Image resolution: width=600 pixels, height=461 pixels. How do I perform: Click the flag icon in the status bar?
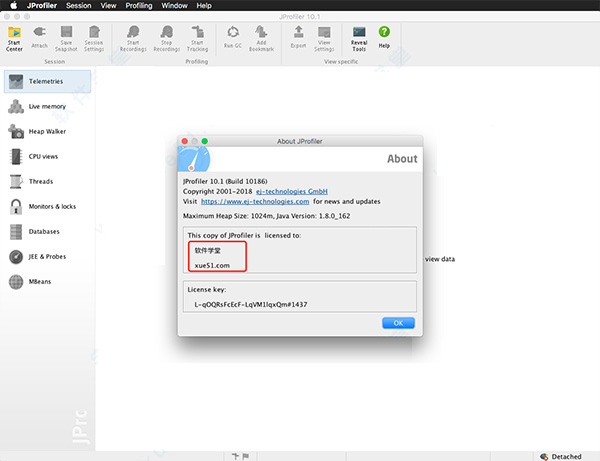click(x=246, y=456)
